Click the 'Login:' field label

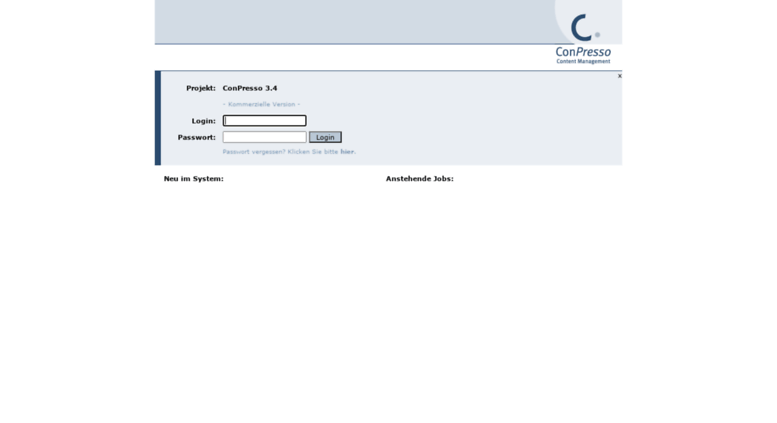click(204, 121)
